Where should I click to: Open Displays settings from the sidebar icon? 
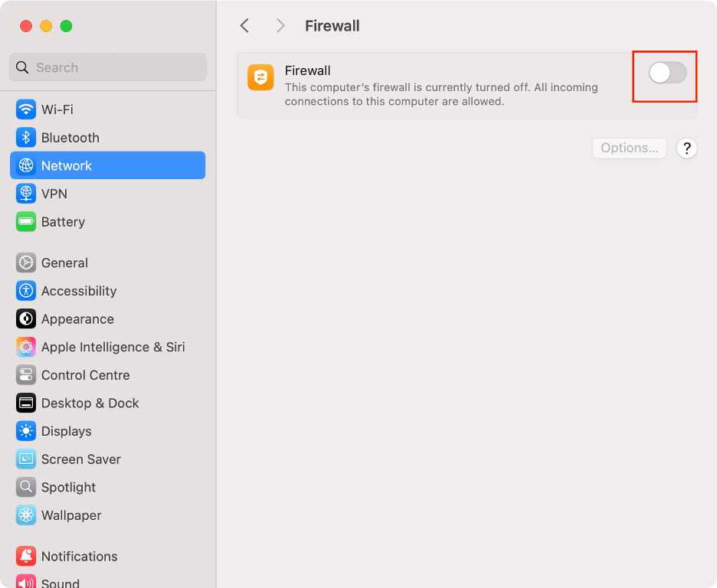25,431
